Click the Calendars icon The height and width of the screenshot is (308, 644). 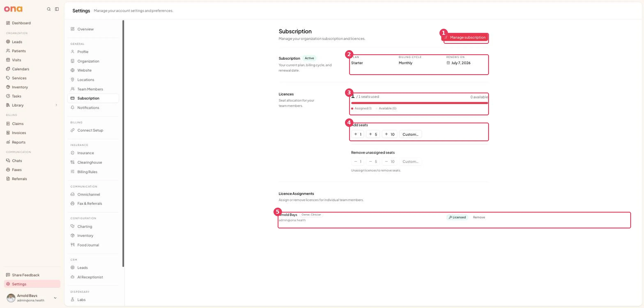click(x=8, y=69)
